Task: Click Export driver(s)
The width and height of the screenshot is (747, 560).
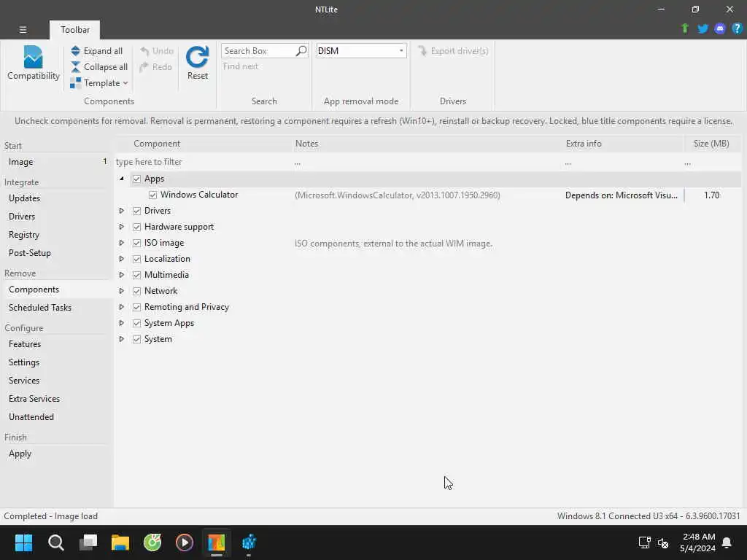Action: (x=453, y=51)
